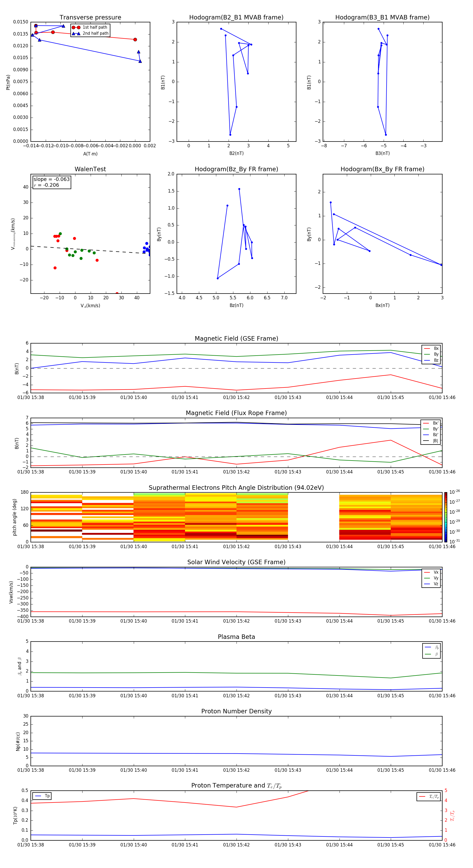The image size is (473, 868).
Task: Click the "WalenTest" plot title
Action: click(x=90, y=169)
